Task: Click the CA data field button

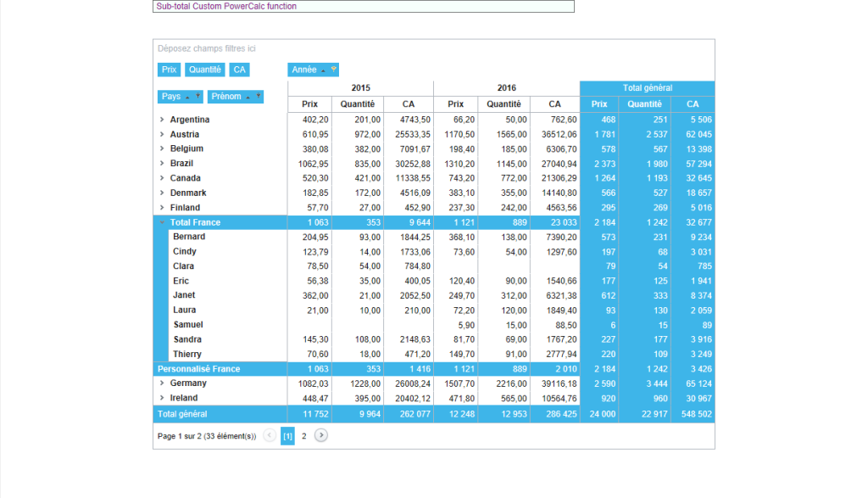Action: tap(239, 70)
